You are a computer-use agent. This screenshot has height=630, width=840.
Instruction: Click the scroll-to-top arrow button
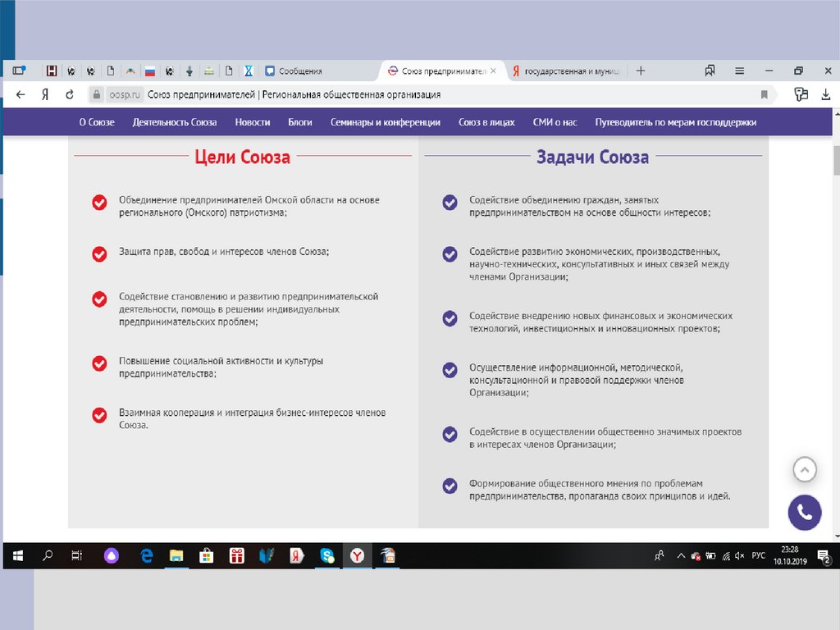(x=805, y=471)
